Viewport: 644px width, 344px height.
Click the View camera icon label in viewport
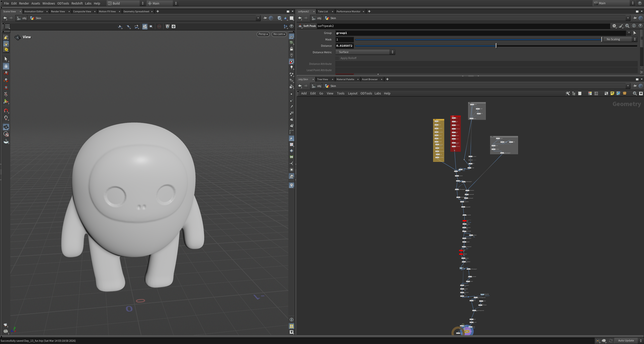pyautogui.click(x=17, y=37)
